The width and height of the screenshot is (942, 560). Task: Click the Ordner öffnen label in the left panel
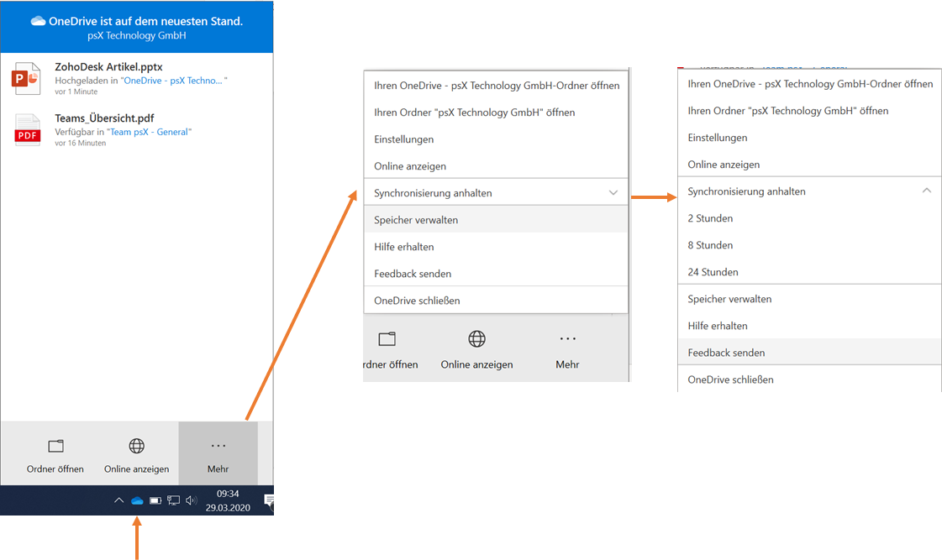[55, 468]
